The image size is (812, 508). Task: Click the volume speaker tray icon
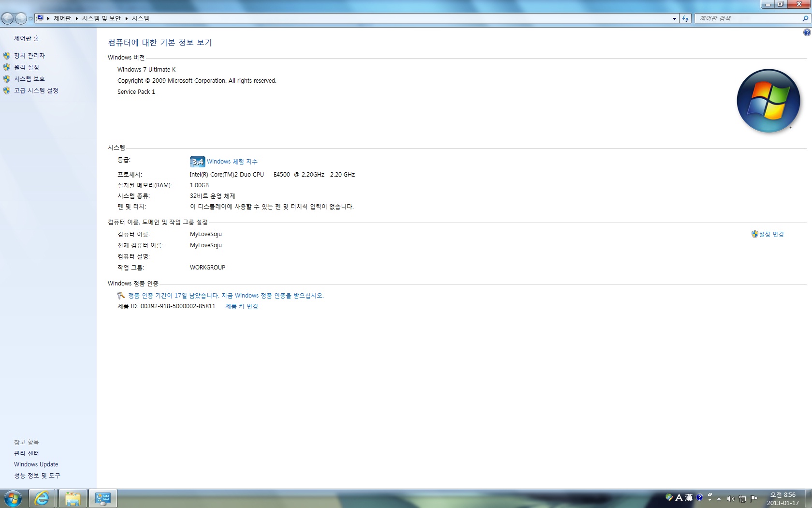coord(730,499)
